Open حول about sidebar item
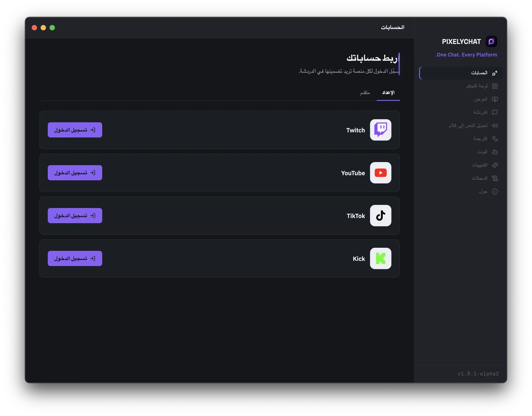Screen dimensions: 532x416 (461, 192)
